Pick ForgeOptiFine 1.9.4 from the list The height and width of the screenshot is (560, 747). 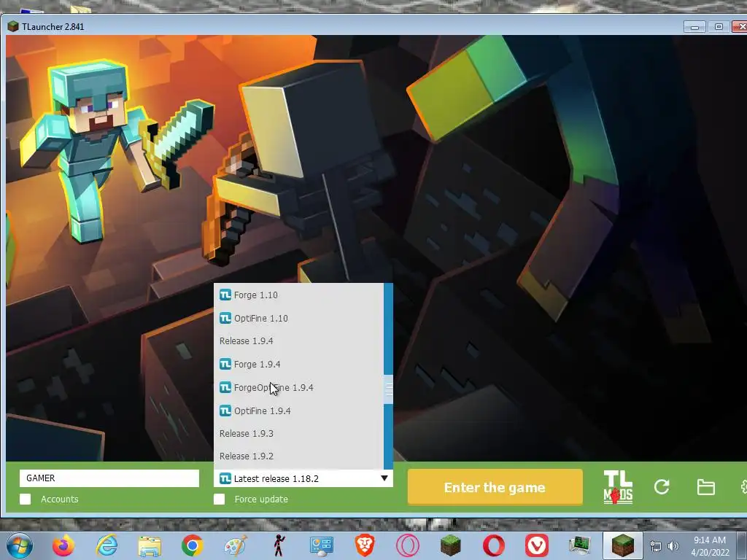coord(298,388)
